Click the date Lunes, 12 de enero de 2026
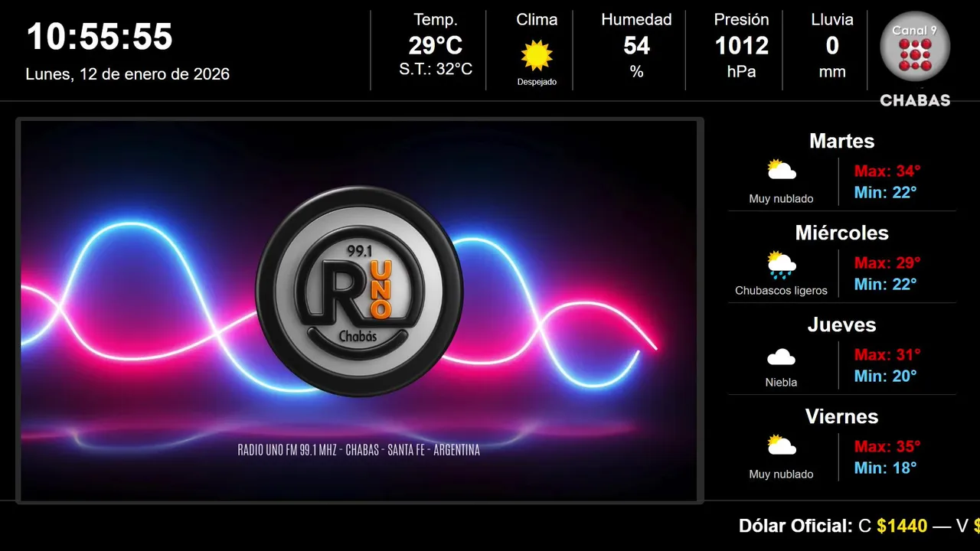 click(x=128, y=74)
